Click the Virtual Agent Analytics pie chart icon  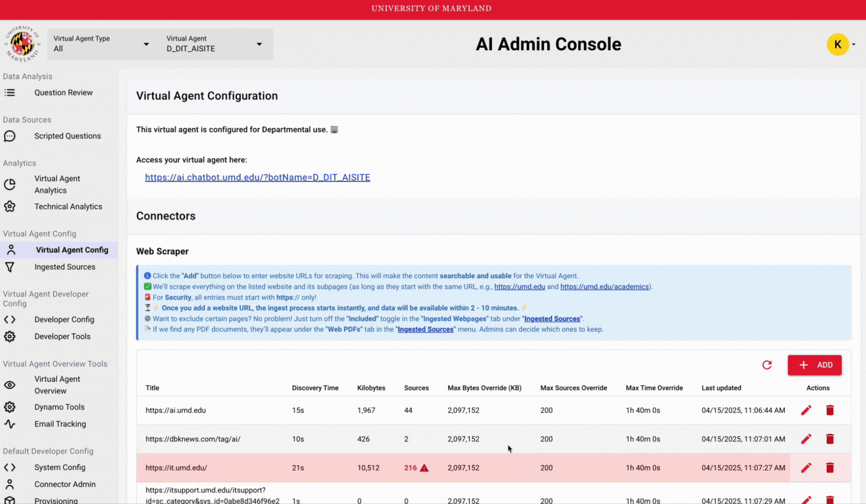point(10,184)
